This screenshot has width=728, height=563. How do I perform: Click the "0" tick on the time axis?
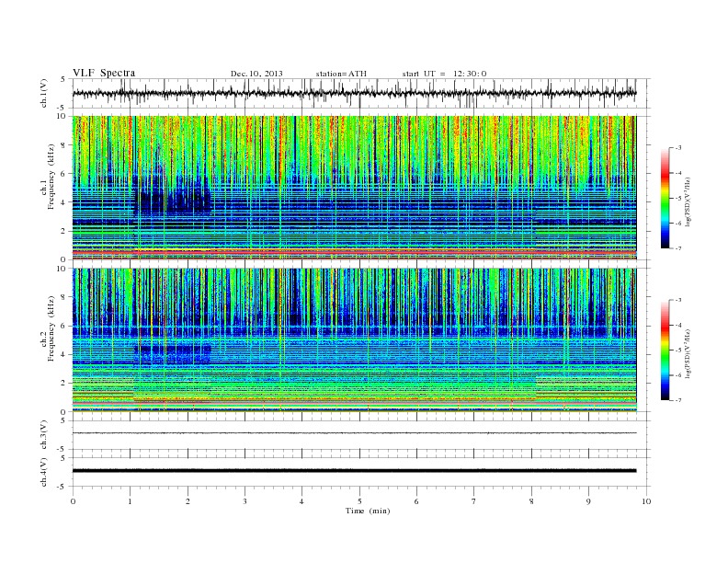click(73, 501)
